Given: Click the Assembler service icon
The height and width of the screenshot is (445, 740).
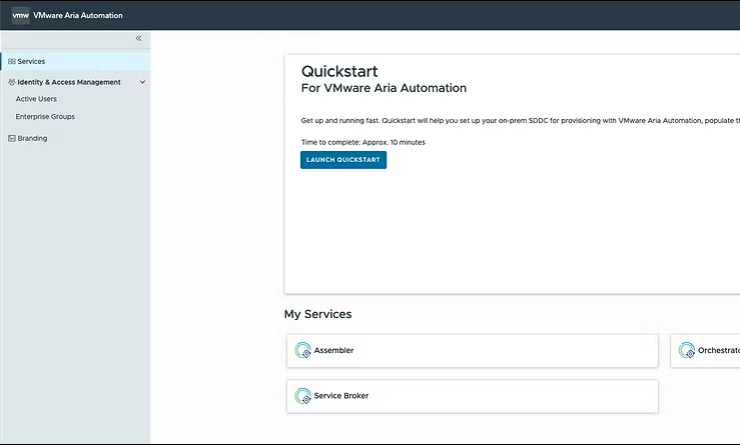Looking at the screenshot, I should coord(303,350).
